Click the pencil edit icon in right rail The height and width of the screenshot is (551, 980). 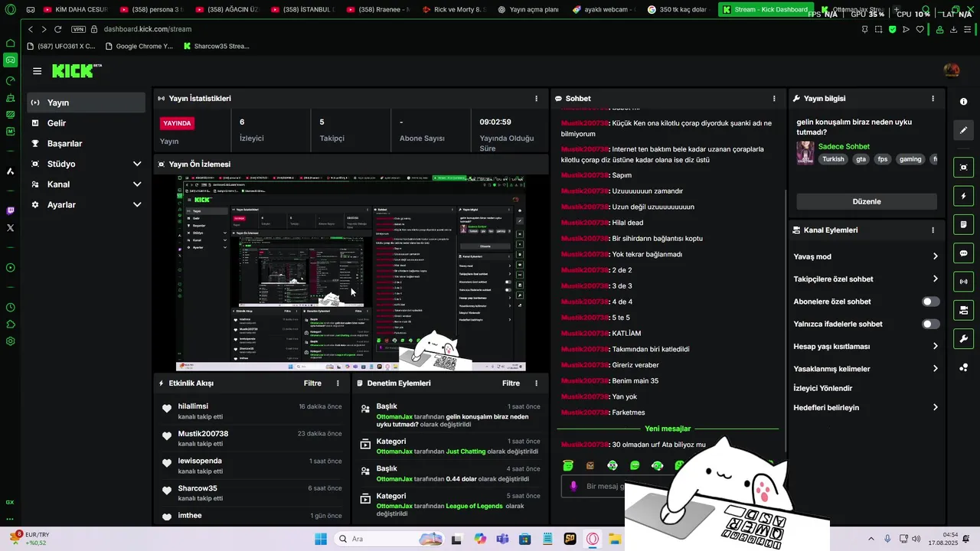tap(963, 130)
